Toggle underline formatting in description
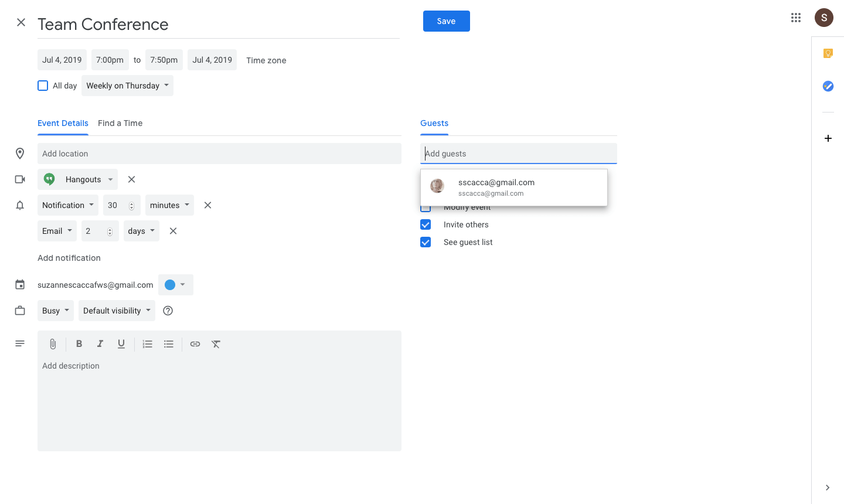The width and height of the screenshot is (844, 504). [121, 344]
